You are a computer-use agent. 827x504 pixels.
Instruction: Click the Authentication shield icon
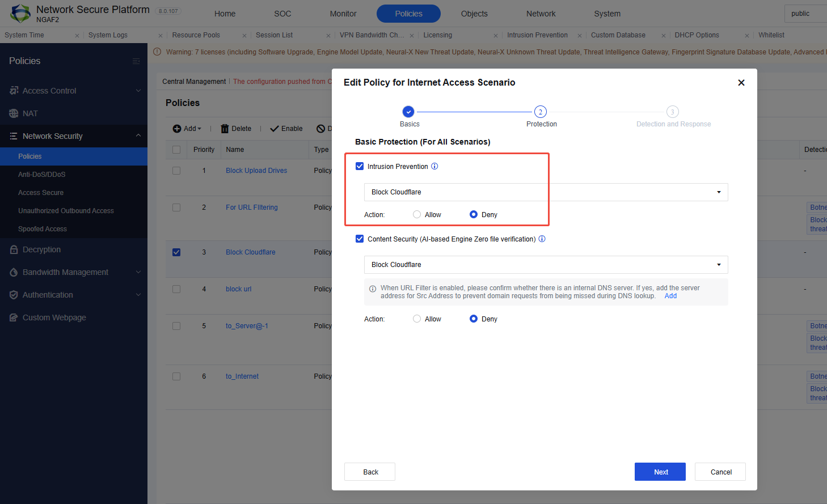(14, 295)
